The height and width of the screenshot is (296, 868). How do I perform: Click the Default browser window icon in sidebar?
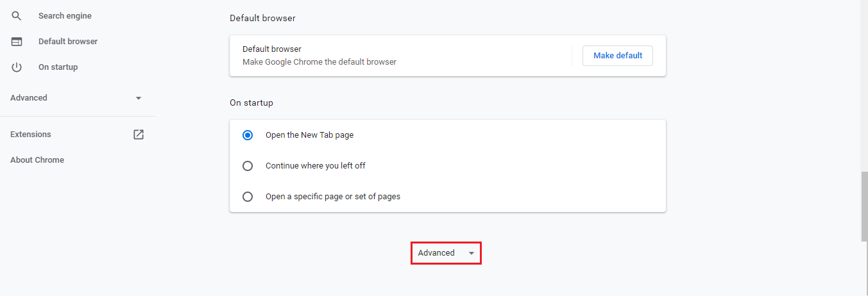coord(17,42)
